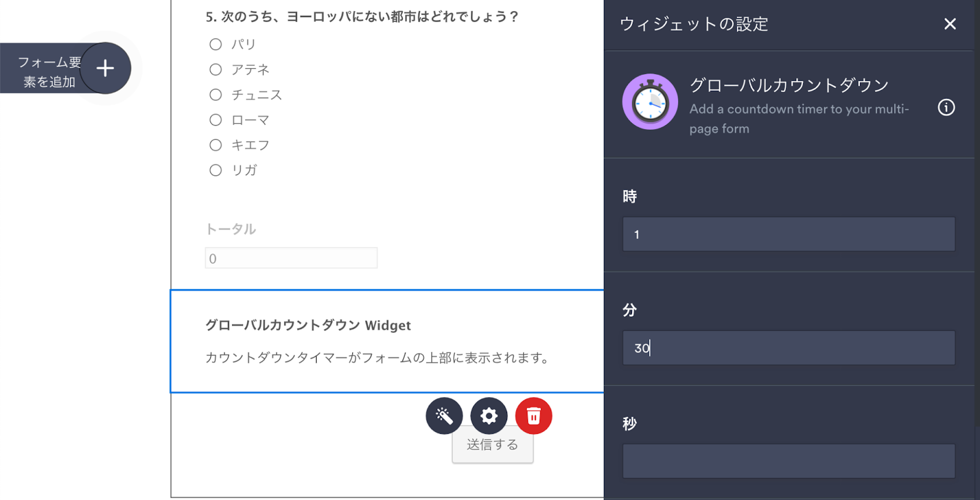Open widget settings gear icon
This screenshot has width=980, height=500.
[x=489, y=416]
